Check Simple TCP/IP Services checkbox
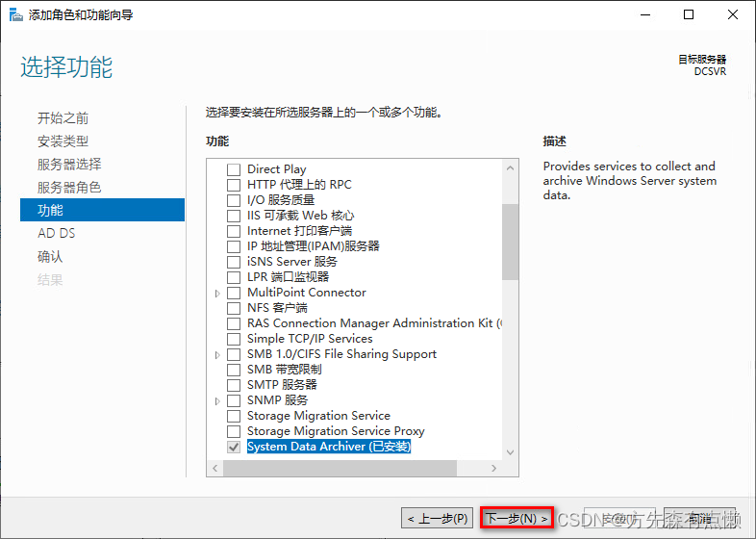Viewport: 756px width, 539px height. (x=234, y=339)
